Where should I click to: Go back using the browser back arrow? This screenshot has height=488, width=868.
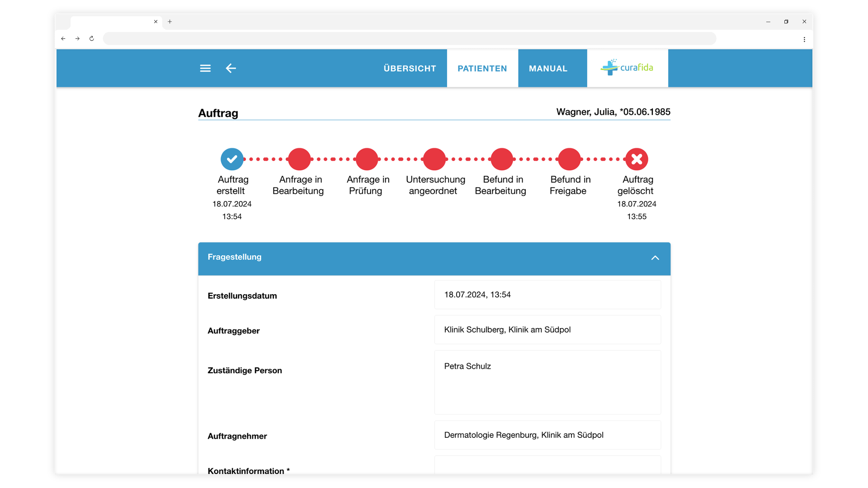coord(63,38)
